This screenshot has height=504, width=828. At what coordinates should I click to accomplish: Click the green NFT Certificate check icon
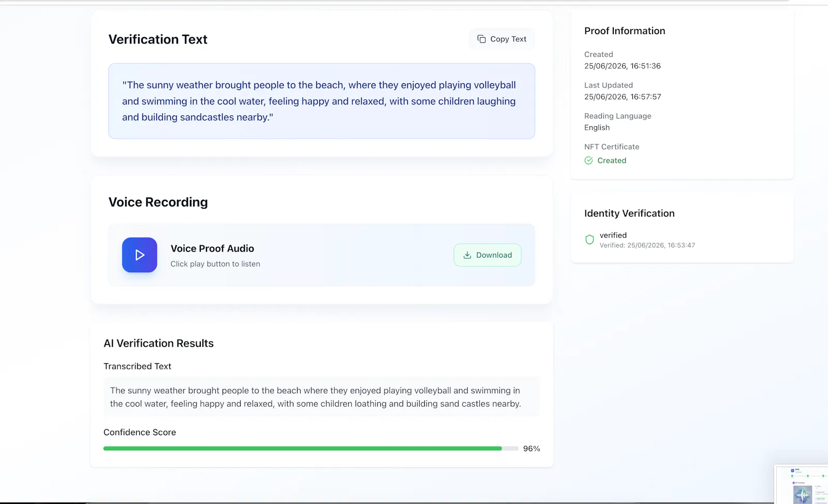pyautogui.click(x=588, y=160)
